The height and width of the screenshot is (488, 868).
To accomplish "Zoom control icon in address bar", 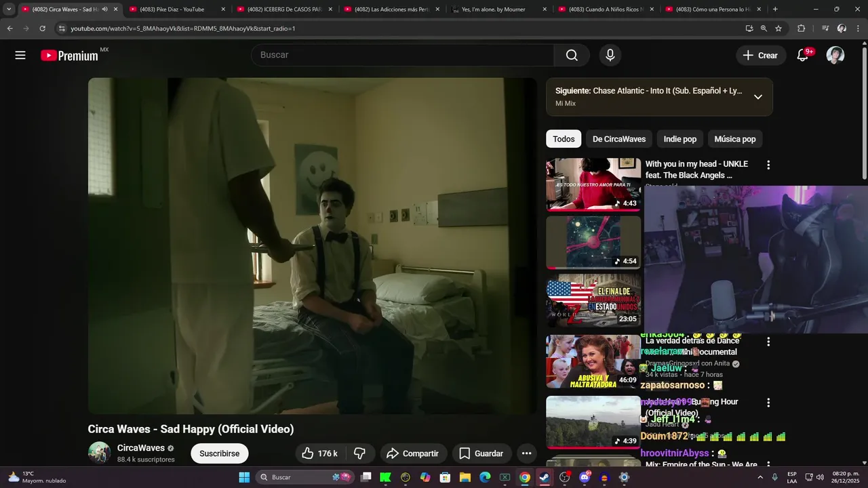I will pyautogui.click(x=764, y=28).
